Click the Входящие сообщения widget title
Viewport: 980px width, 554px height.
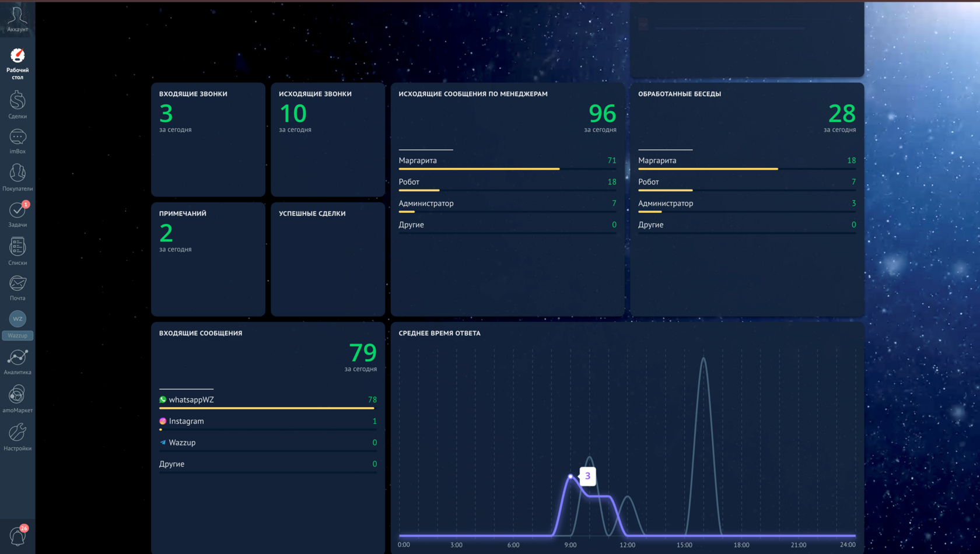point(201,334)
